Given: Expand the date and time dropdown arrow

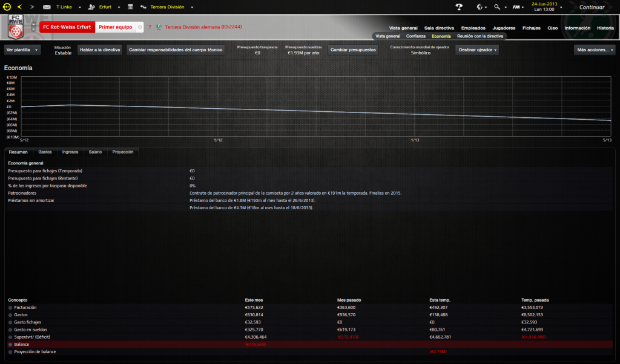Looking at the screenshot, I should click(561, 7).
